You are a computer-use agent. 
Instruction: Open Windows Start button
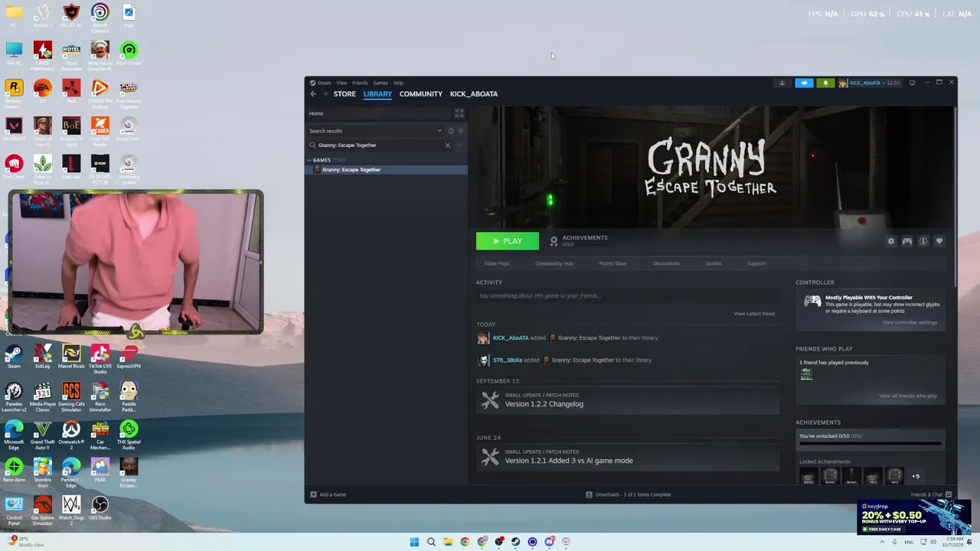(x=414, y=542)
